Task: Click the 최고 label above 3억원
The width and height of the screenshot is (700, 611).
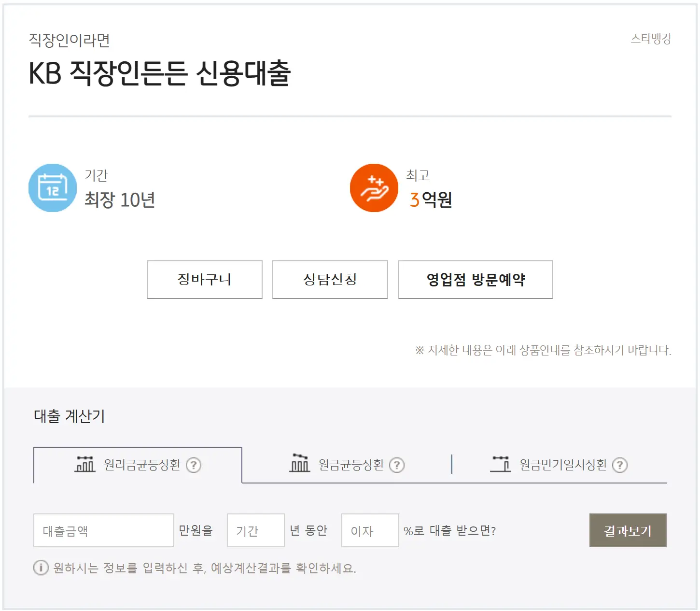Action: 418,175
